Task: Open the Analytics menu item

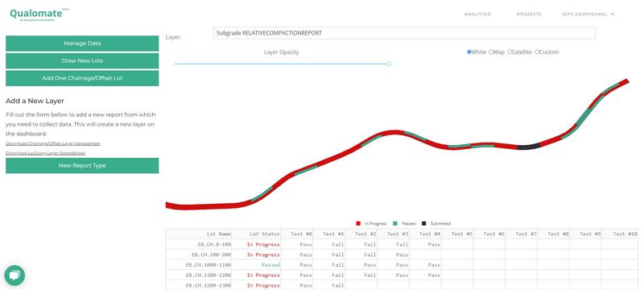Action: (477, 14)
